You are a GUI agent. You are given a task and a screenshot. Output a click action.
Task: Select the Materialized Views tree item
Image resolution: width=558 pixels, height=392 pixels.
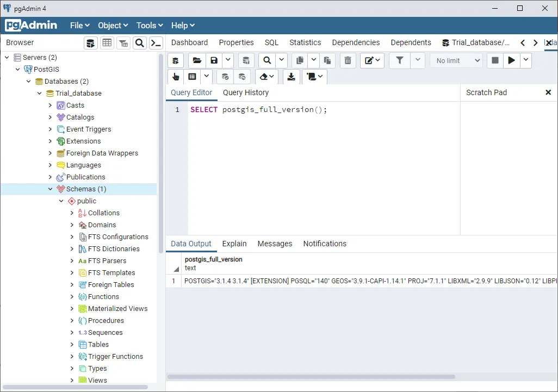coord(117,309)
